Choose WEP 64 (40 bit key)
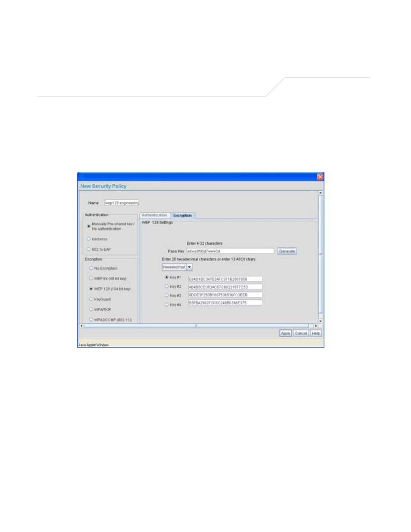This screenshot has height=532, width=411. (x=91, y=278)
